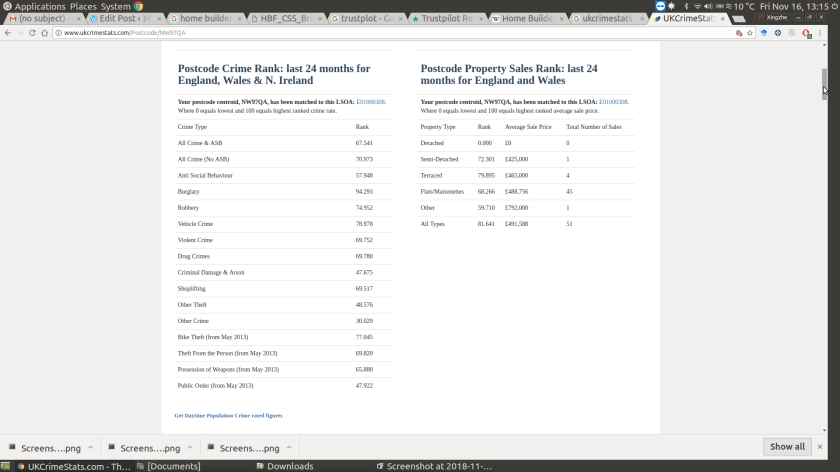Click the Chrome launcher icon in top panel
The image size is (840, 472).
point(138,6)
